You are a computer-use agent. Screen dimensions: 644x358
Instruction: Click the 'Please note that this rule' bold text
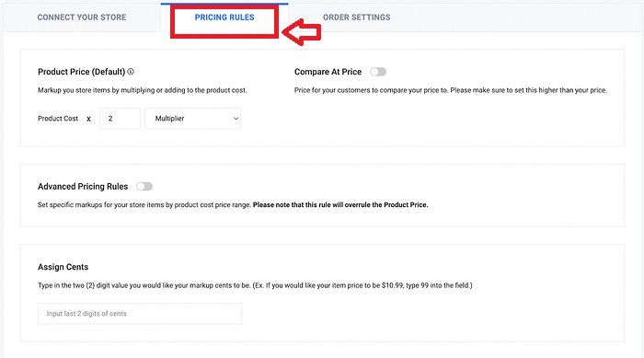point(340,204)
